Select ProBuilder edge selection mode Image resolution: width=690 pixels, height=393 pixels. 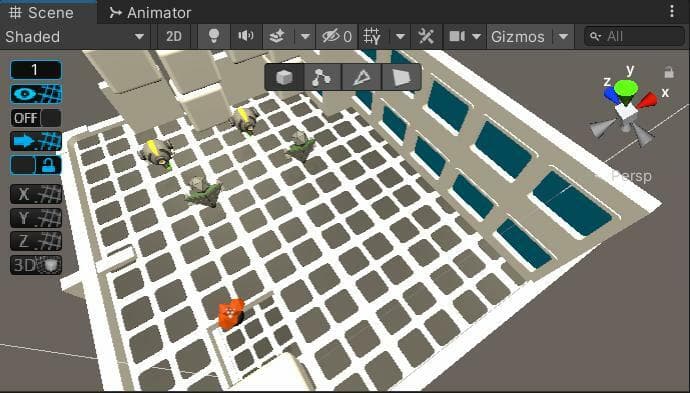(361, 77)
